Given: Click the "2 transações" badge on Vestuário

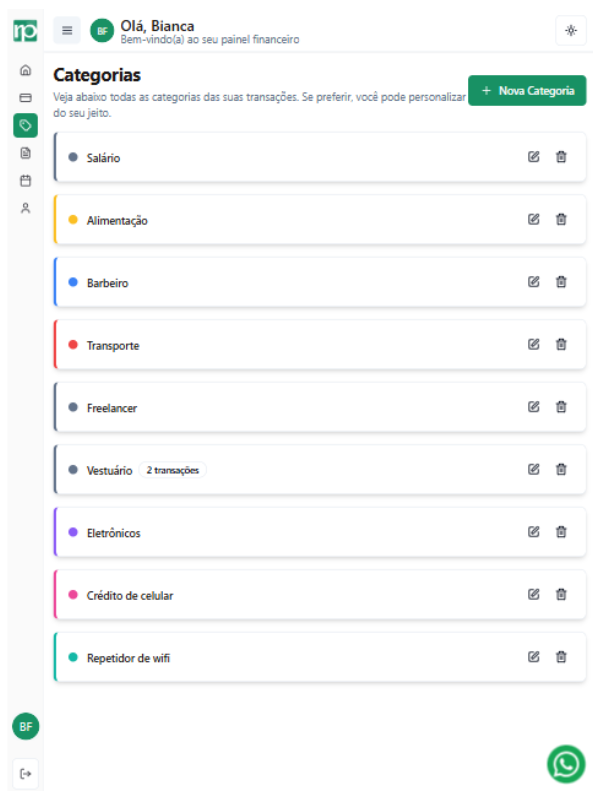Looking at the screenshot, I should [x=173, y=470].
